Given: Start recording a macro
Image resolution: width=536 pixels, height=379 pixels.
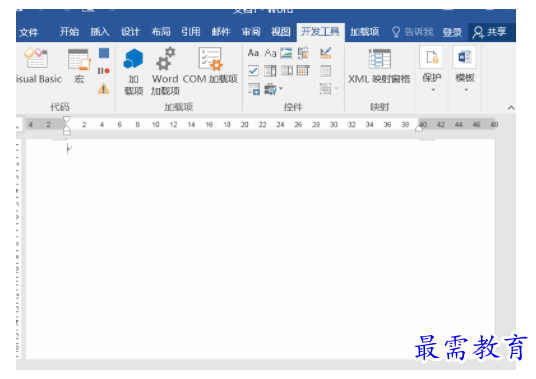Looking at the screenshot, I should pos(104,53).
